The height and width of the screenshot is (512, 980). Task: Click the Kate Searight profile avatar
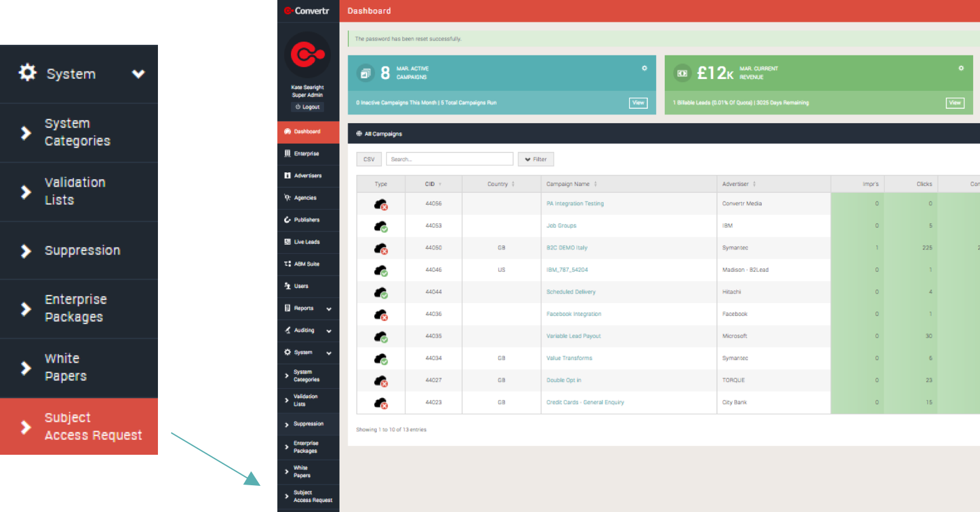tap(307, 55)
